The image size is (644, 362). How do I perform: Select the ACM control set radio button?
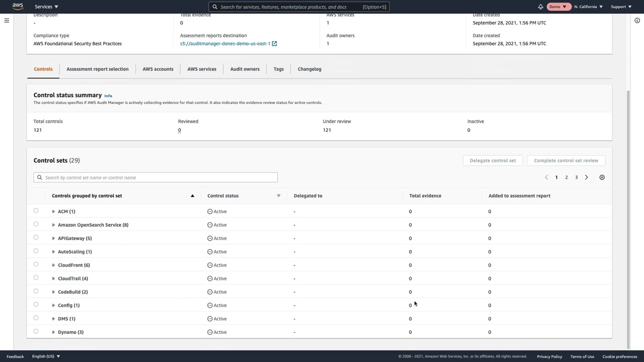coord(36,211)
